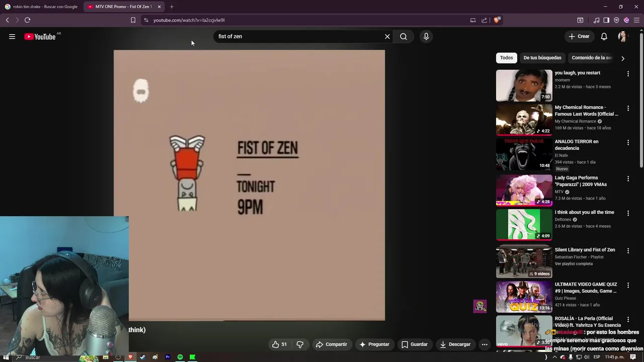Image resolution: width=644 pixels, height=362 pixels.
Task: Click the Preguntar button
Action: click(374, 344)
